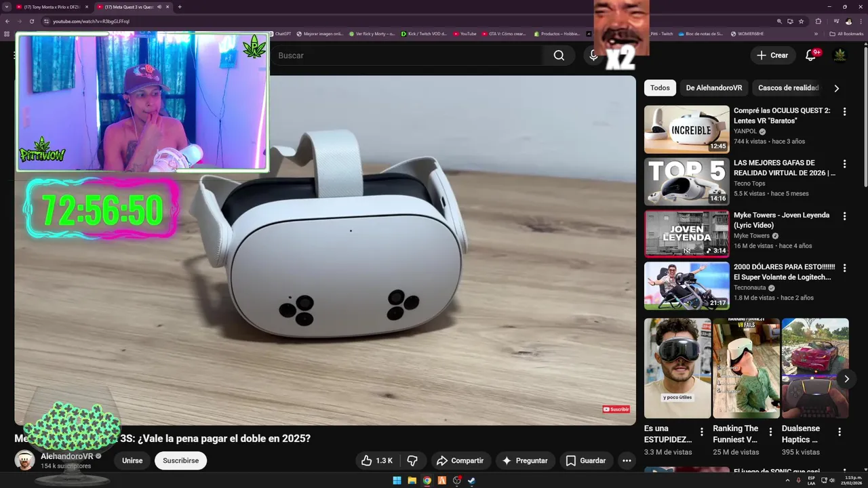Open options for Es una ESTUPIDEZ short
Viewport: 868px width, 488px height.
click(x=702, y=432)
